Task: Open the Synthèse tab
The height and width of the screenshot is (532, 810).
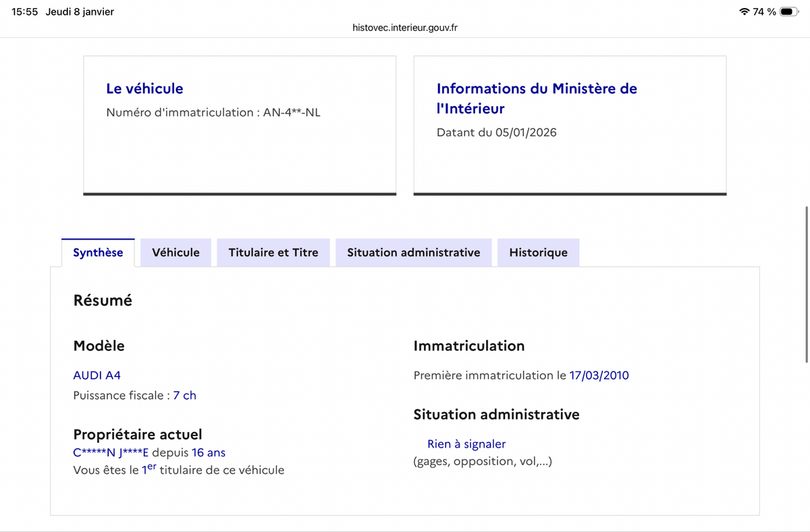Action: click(98, 252)
